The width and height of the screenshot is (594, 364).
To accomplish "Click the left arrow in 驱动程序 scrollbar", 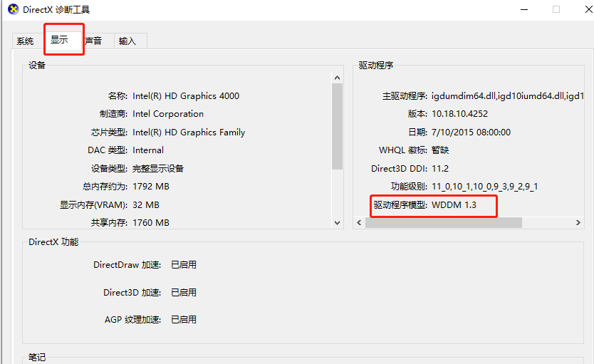I will click(360, 223).
